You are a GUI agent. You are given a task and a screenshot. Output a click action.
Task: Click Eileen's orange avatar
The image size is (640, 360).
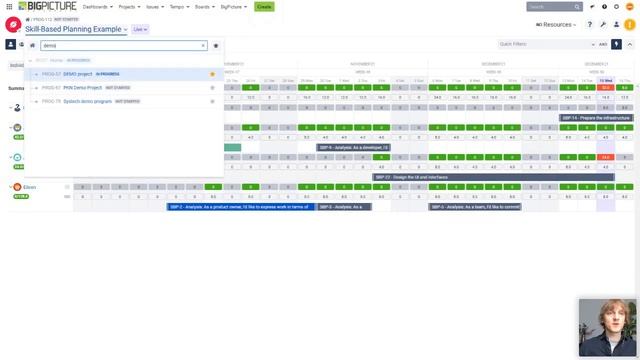[x=17, y=187]
